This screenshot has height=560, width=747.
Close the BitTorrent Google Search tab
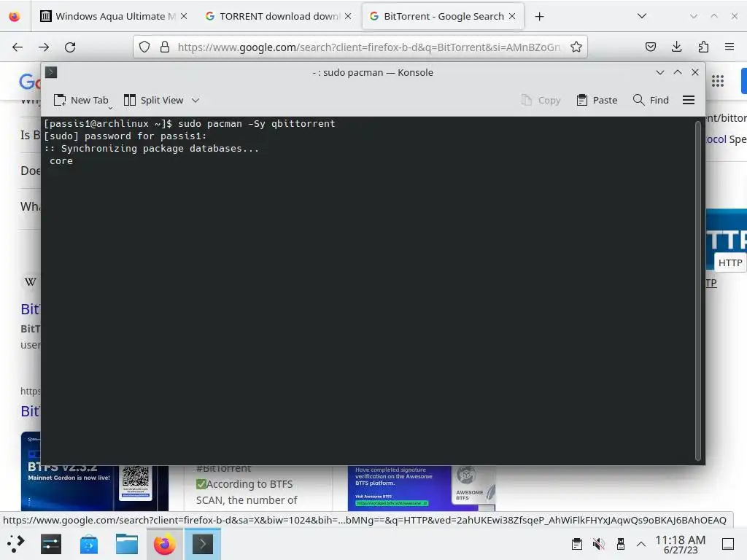512,16
